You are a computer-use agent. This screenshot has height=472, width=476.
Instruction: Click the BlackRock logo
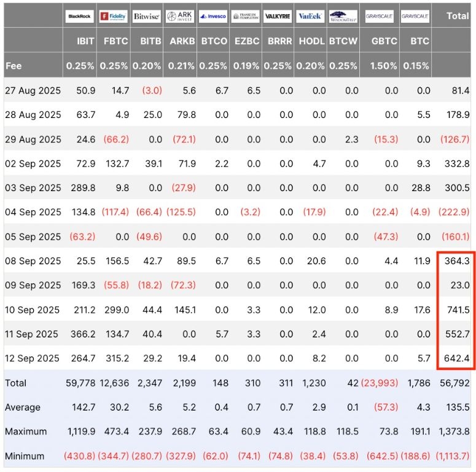80,17
